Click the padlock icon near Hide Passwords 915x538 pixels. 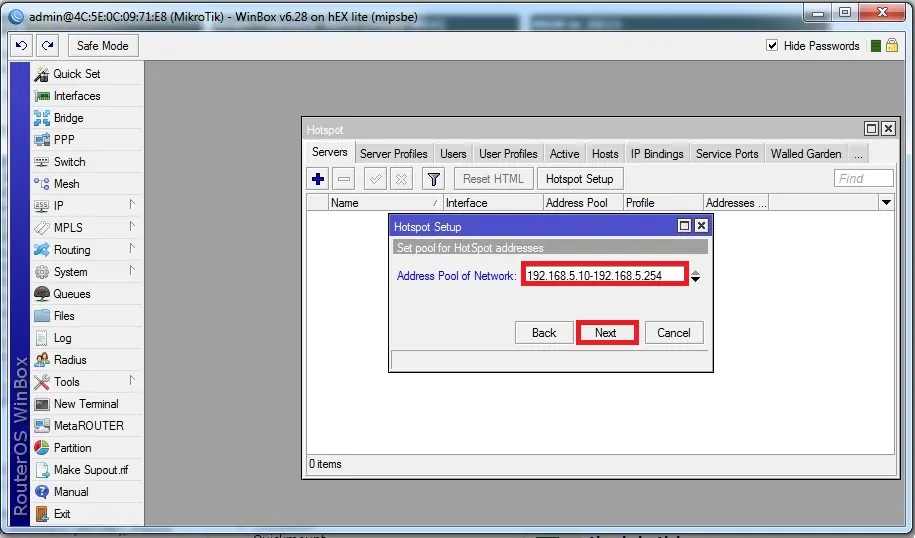[892, 46]
